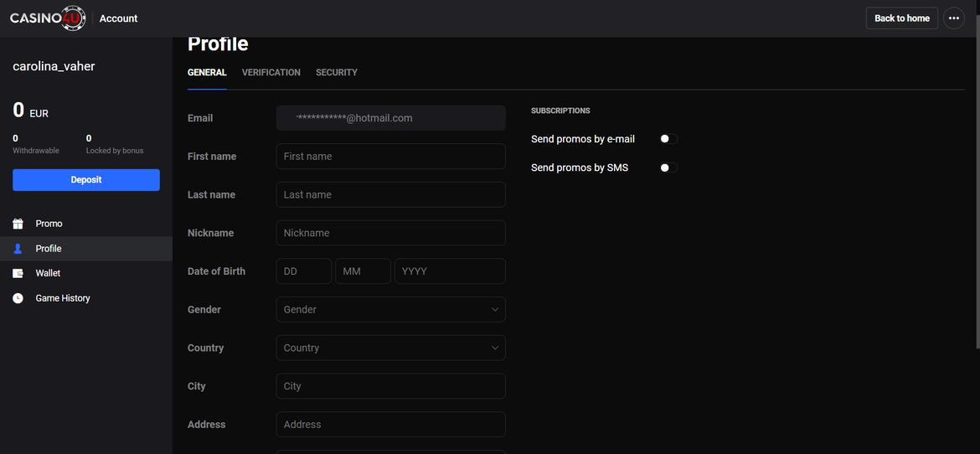980x454 pixels.
Task: Click into the Nickname field
Action: (x=390, y=233)
